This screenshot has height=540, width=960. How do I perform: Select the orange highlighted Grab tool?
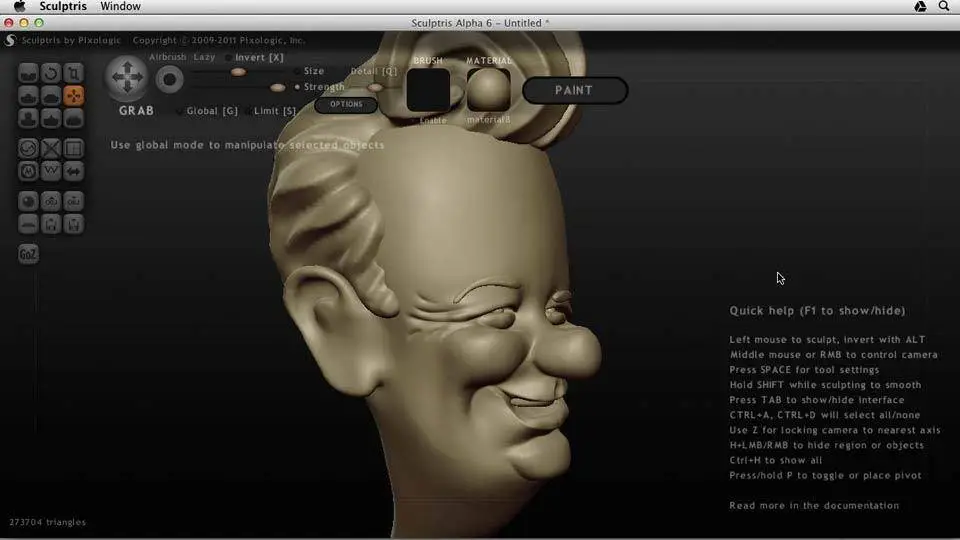[73, 96]
